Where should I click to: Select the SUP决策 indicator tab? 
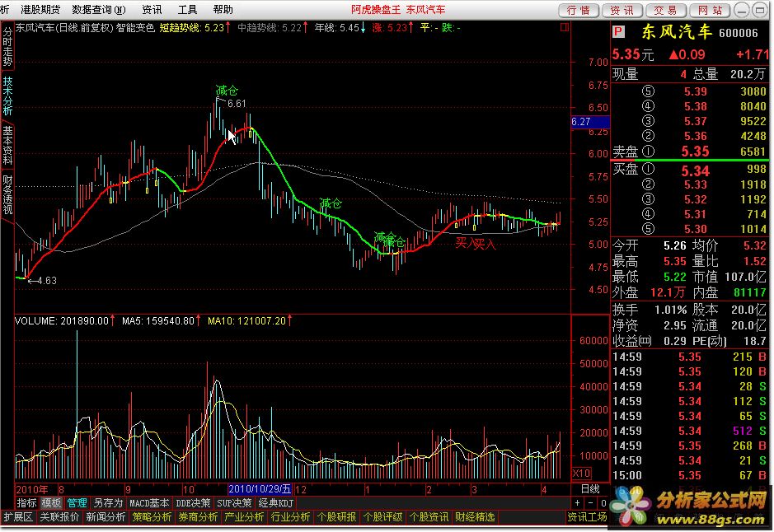pos(234,503)
